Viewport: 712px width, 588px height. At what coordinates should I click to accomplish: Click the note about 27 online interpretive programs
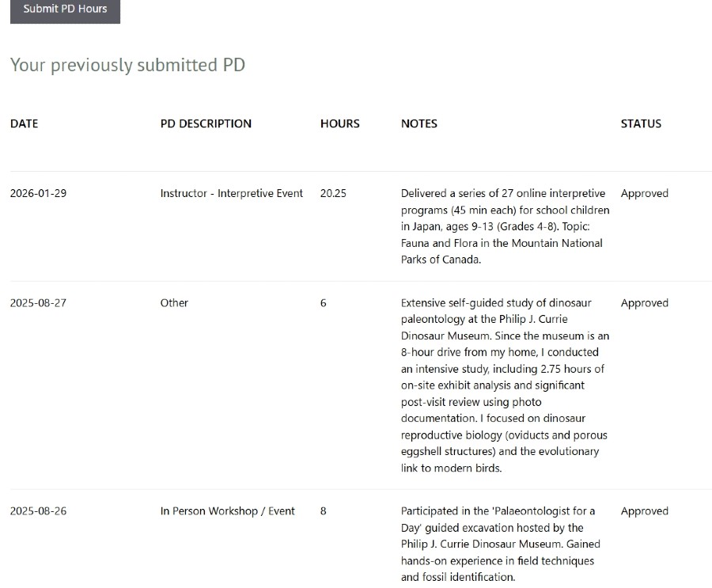point(505,226)
